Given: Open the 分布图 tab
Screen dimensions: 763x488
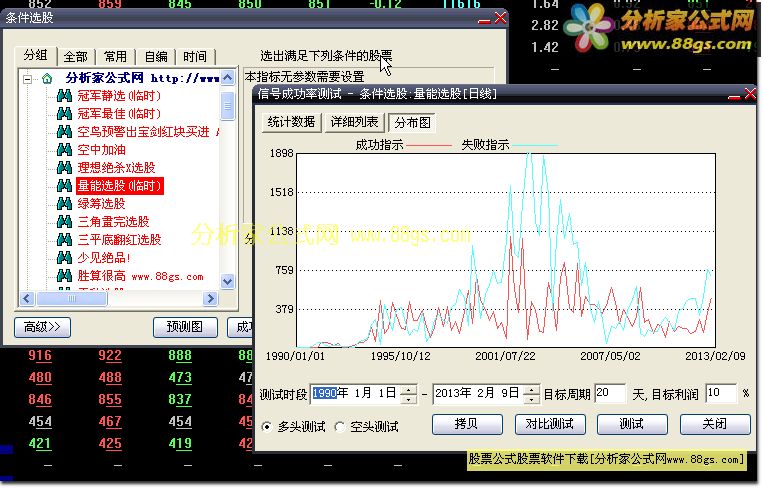Looking at the screenshot, I should [412, 122].
